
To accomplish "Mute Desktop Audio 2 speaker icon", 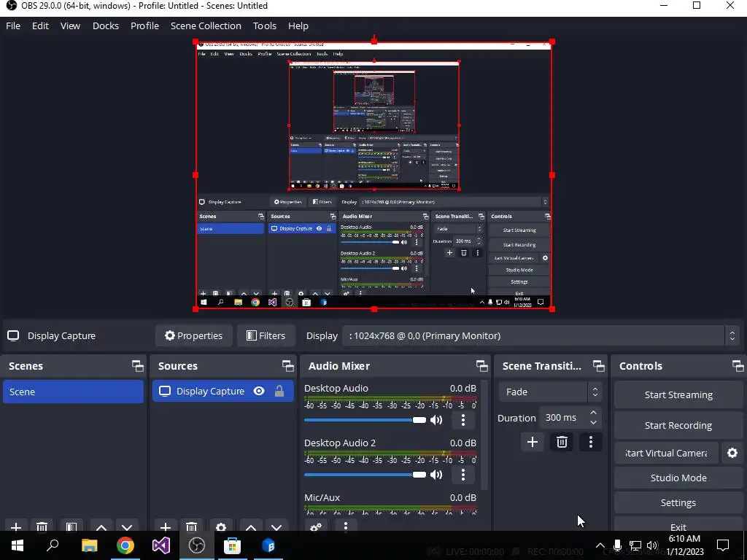I will click(436, 474).
